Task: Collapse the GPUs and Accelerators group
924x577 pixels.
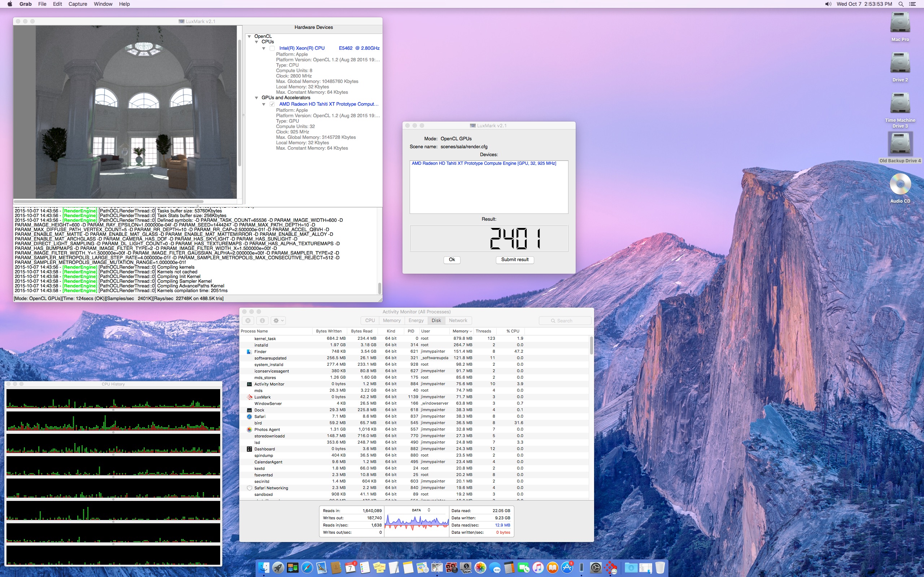Action: (257, 98)
